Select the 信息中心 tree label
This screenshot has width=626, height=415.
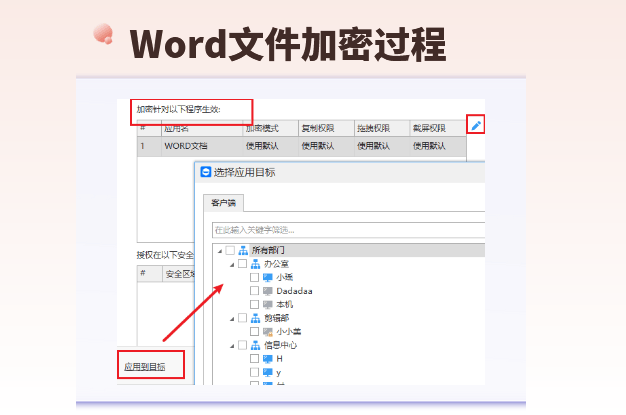[280, 346]
